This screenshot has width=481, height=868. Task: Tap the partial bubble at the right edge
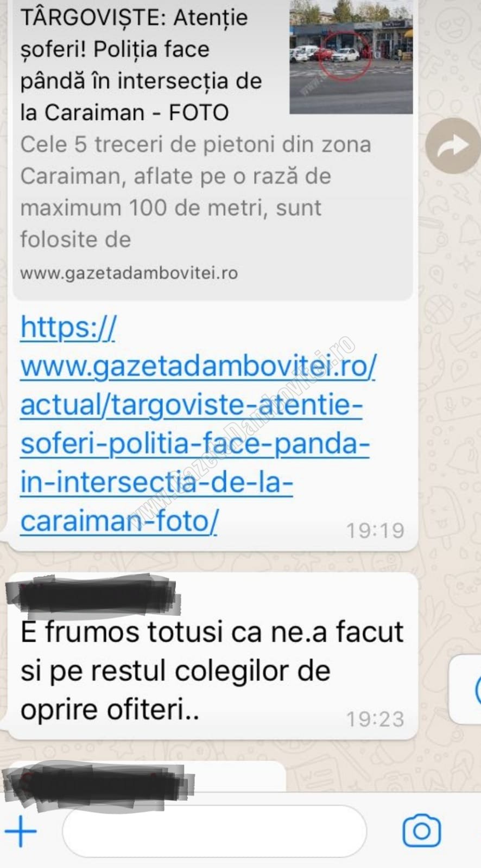466,690
